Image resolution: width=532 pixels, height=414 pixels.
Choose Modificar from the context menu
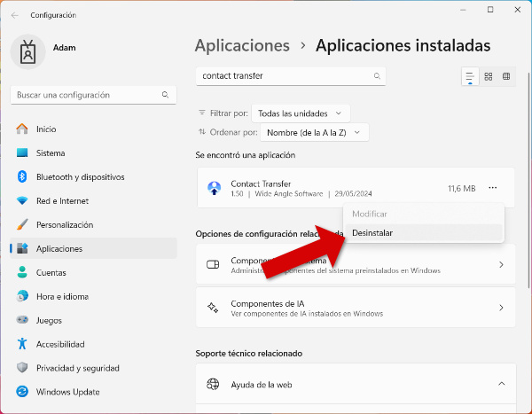(x=424, y=215)
